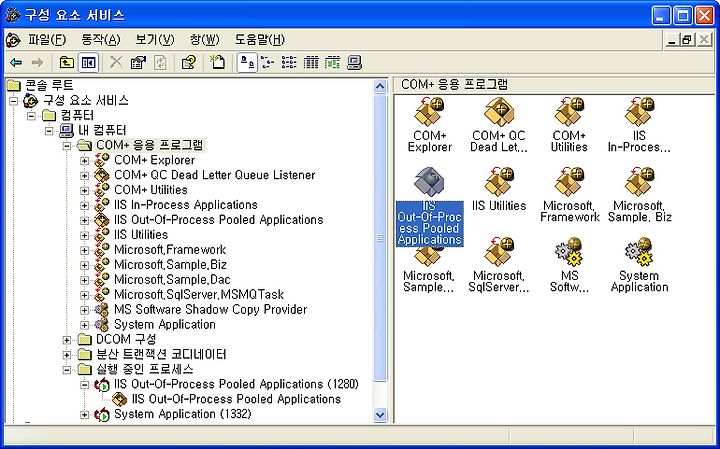Open the 창(W) menu
Screen dimensions: 720x449
click(x=204, y=40)
